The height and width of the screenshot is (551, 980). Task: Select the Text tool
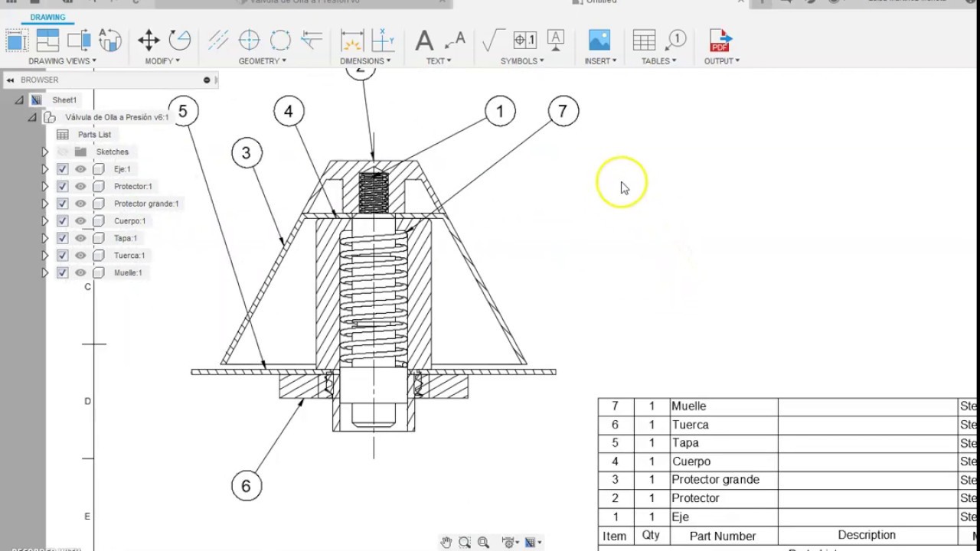click(x=423, y=40)
